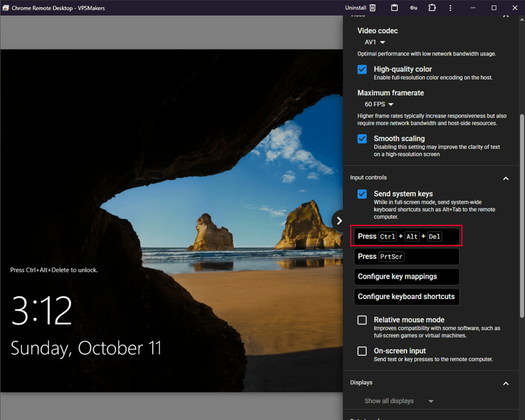
Task: Disable High-quality color checkbox
Action: (x=362, y=69)
